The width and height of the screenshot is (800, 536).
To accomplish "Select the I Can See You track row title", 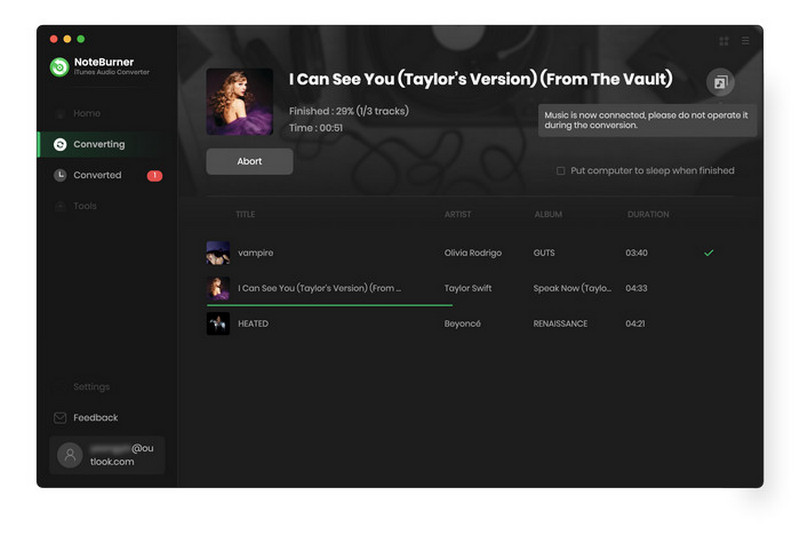I will click(x=319, y=288).
